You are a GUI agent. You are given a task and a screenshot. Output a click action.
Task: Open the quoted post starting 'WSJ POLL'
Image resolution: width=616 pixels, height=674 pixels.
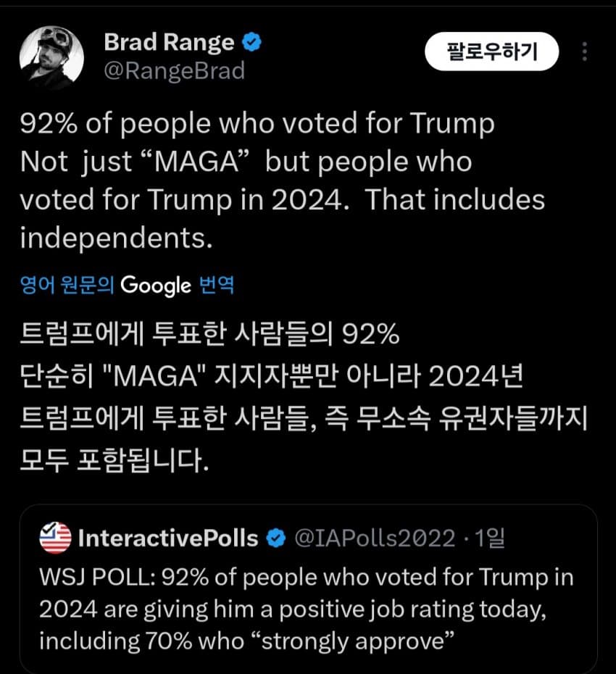[x=306, y=578]
